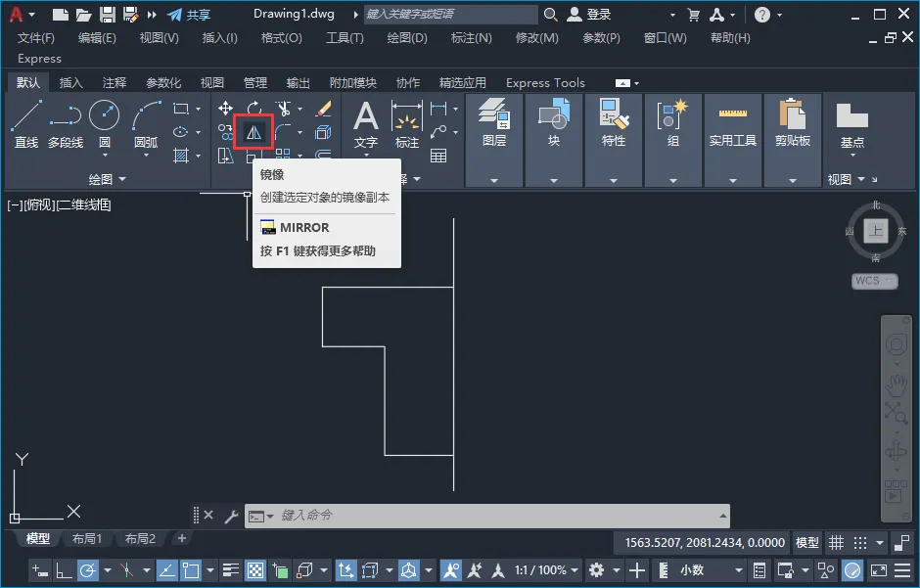Switch to the 布局1 layout tab

tap(87, 538)
